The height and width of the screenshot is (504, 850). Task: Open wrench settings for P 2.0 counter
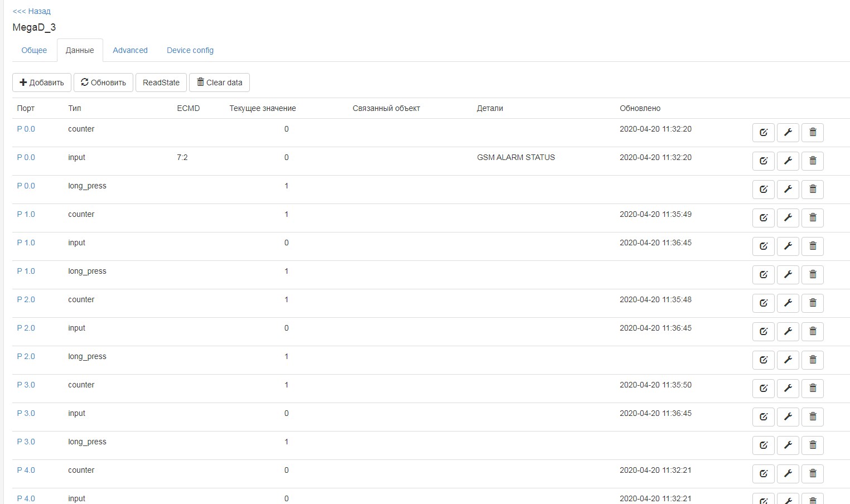click(788, 303)
